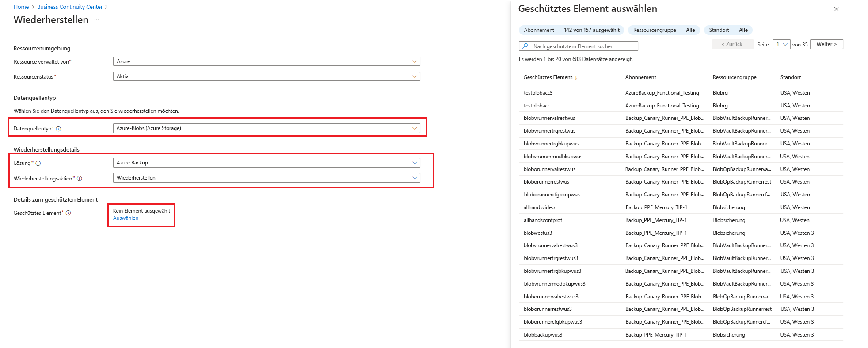868x348 pixels.
Task: Click the ellipsis next to Wiederherstellen title
Action: [x=96, y=20]
